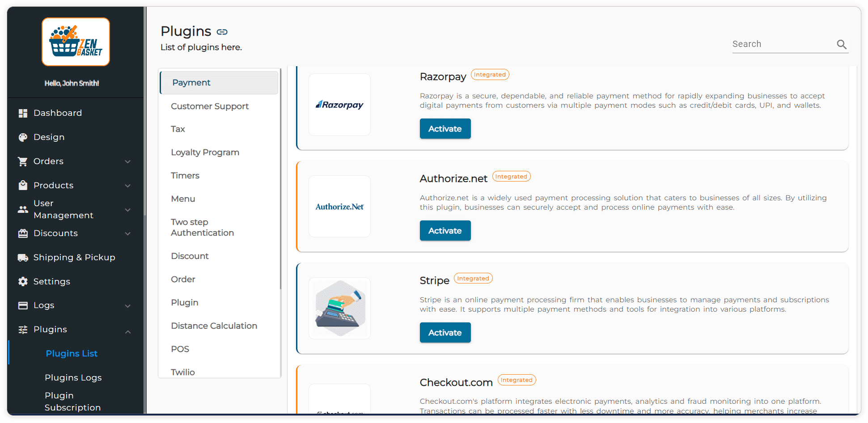Viewport: 868px width, 423px height.
Task: Expand the Logs submenu chevron
Action: pyautogui.click(x=128, y=306)
